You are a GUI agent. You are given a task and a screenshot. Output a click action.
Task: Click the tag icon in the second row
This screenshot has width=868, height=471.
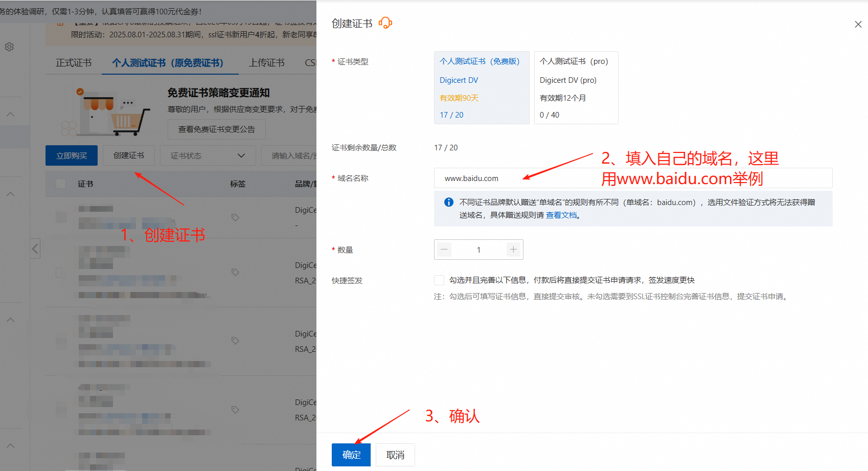tap(235, 272)
